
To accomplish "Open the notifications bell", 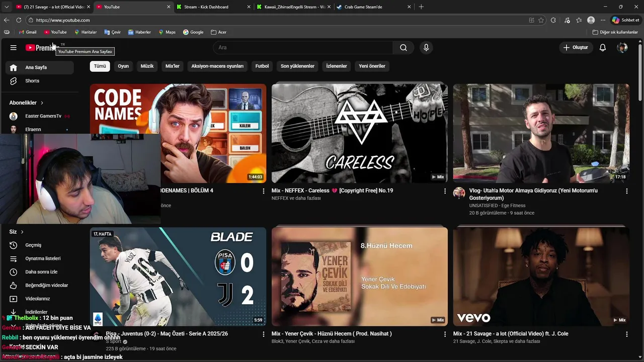I will point(603,48).
